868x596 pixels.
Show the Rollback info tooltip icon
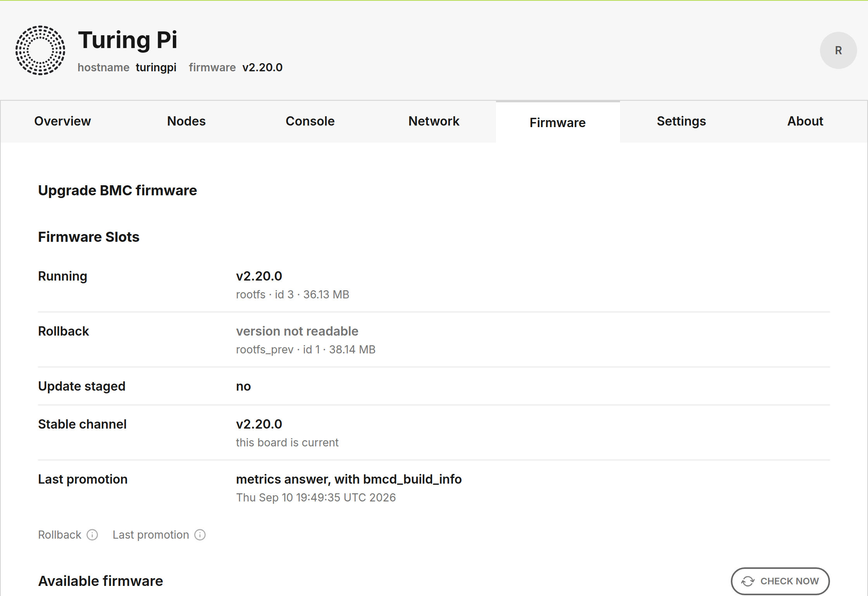pyautogui.click(x=92, y=535)
